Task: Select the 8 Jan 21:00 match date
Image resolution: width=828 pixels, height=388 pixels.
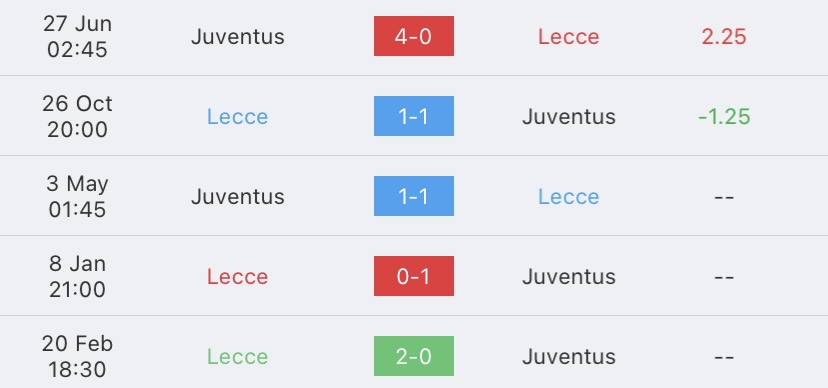Action: [77, 277]
